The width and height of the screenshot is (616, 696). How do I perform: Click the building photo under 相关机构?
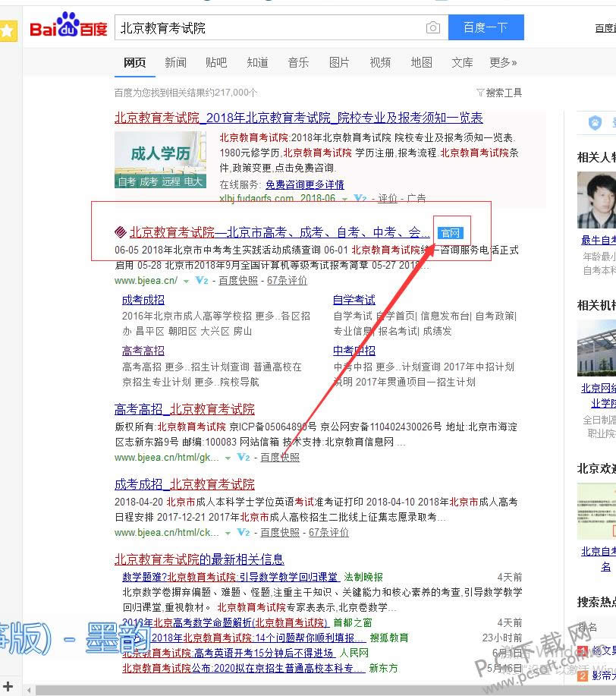597,348
